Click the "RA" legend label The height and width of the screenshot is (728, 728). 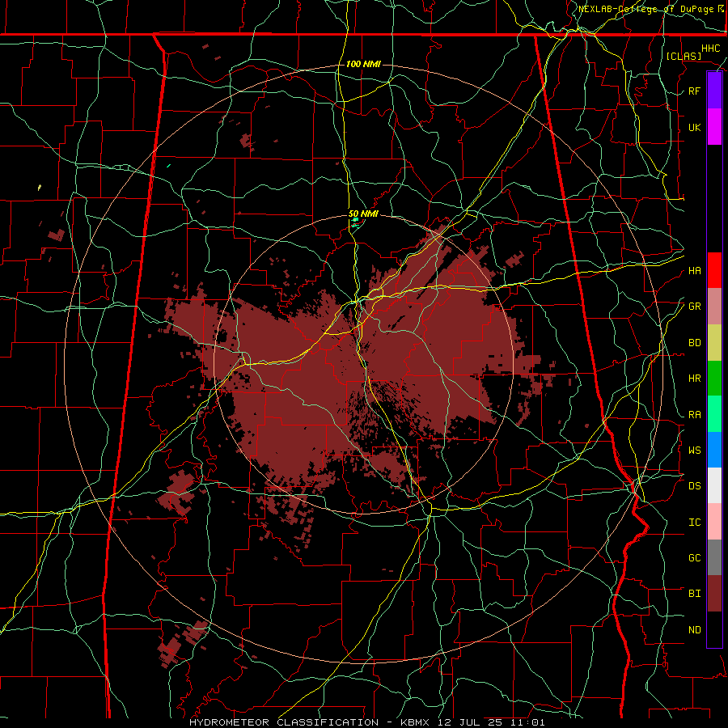(694, 415)
